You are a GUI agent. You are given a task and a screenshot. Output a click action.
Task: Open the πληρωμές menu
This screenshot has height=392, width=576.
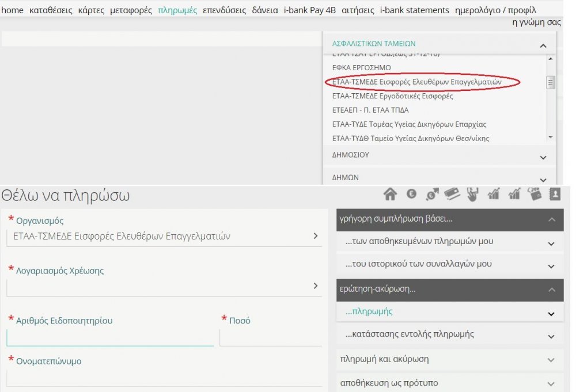tap(177, 10)
